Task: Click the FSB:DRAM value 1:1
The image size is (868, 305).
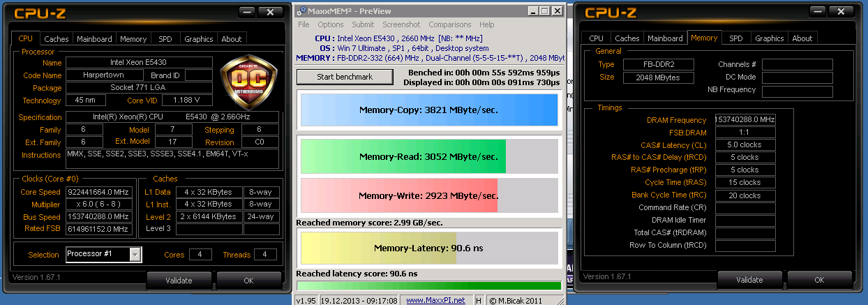Action: tap(745, 133)
